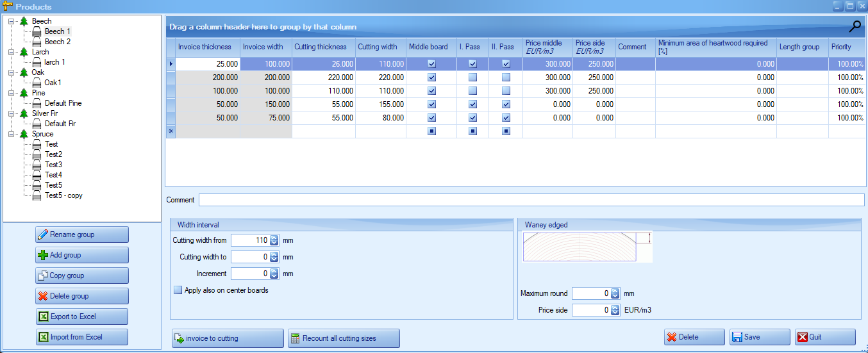Sort by Invoice thickness column header

(x=208, y=47)
